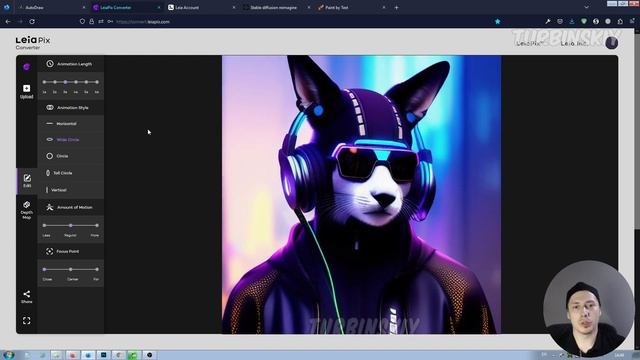Click the Photoshop taskbar icon
The width and height of the screenshot is (640, 360).
pyautogui.click(x=103, y=355)
